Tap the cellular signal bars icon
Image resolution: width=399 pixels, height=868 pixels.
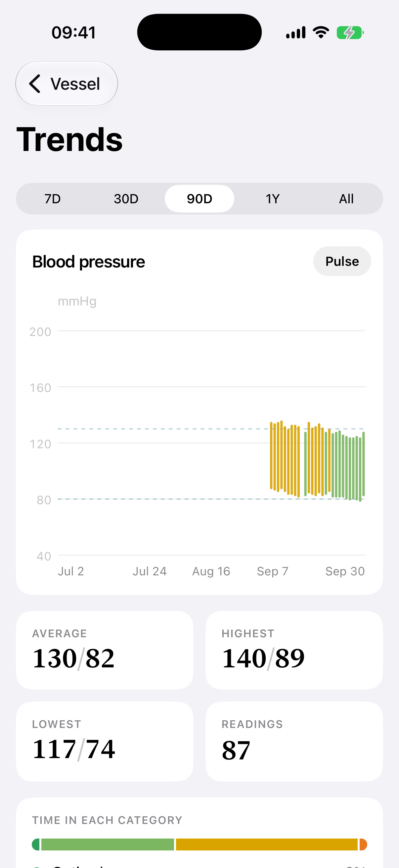pyautogui.click(x=296, y=32)
